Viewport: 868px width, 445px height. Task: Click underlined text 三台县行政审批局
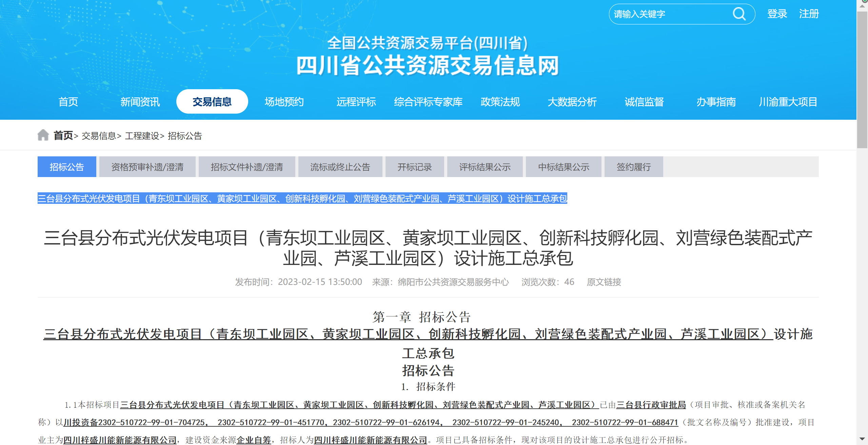pos(651,405)
